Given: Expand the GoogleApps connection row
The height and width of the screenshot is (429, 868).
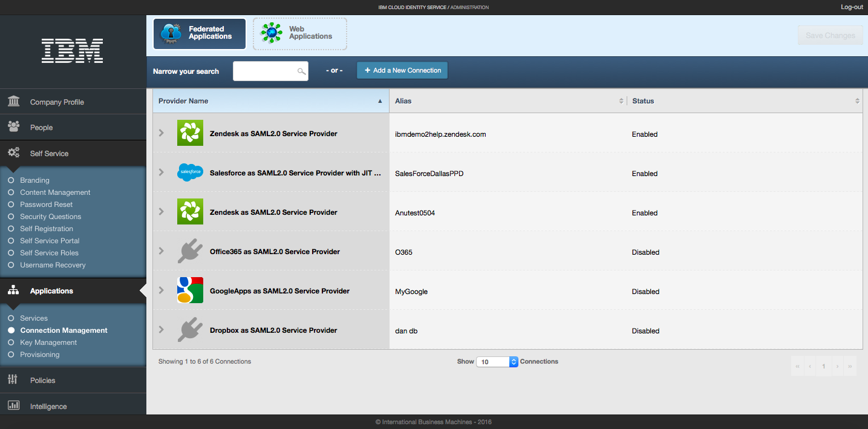Looking at the screenshot, I should [162, 290].
